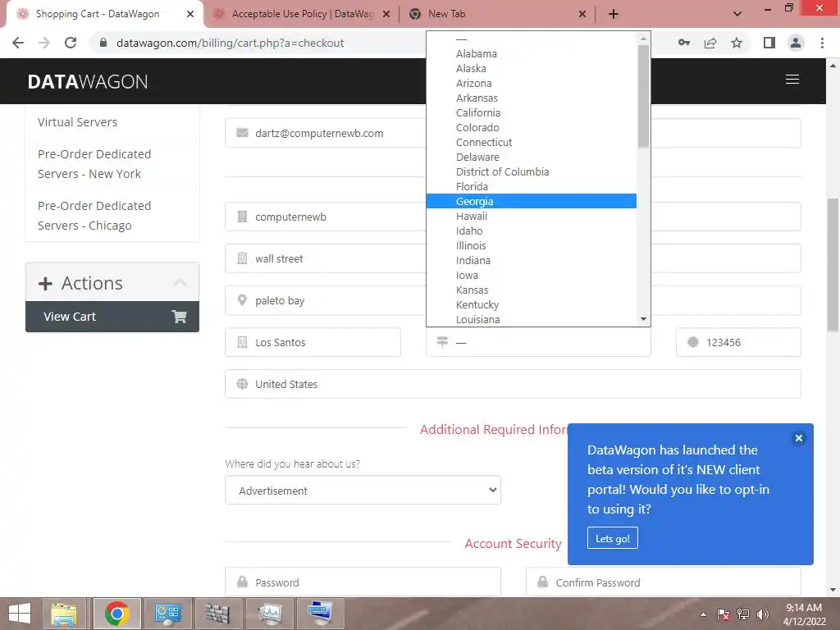The height and width of the screenshot is (630, 840).
Task: Open the United States country dropdown
Action: [x=513, y=384]
